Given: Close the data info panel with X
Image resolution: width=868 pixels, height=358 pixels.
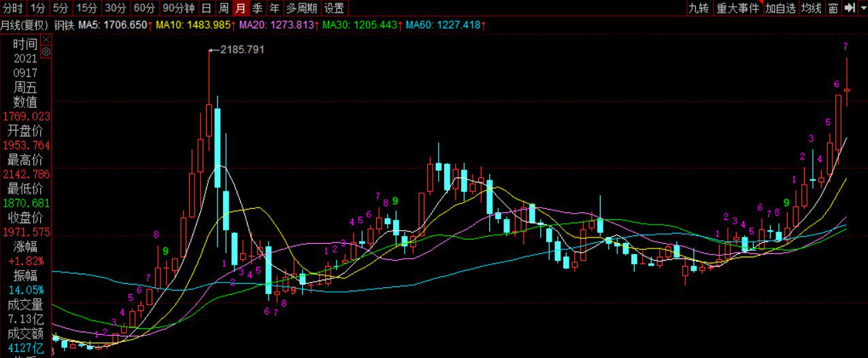Looking at the screenshot, I should coord(46,39).
